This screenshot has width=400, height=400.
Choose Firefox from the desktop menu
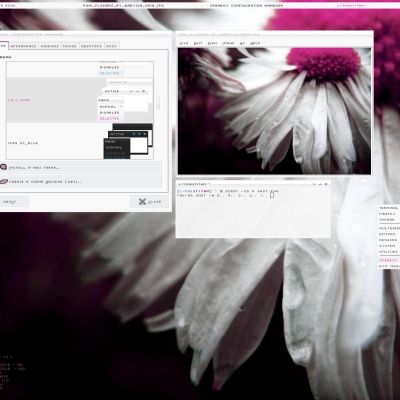point(389,214)
